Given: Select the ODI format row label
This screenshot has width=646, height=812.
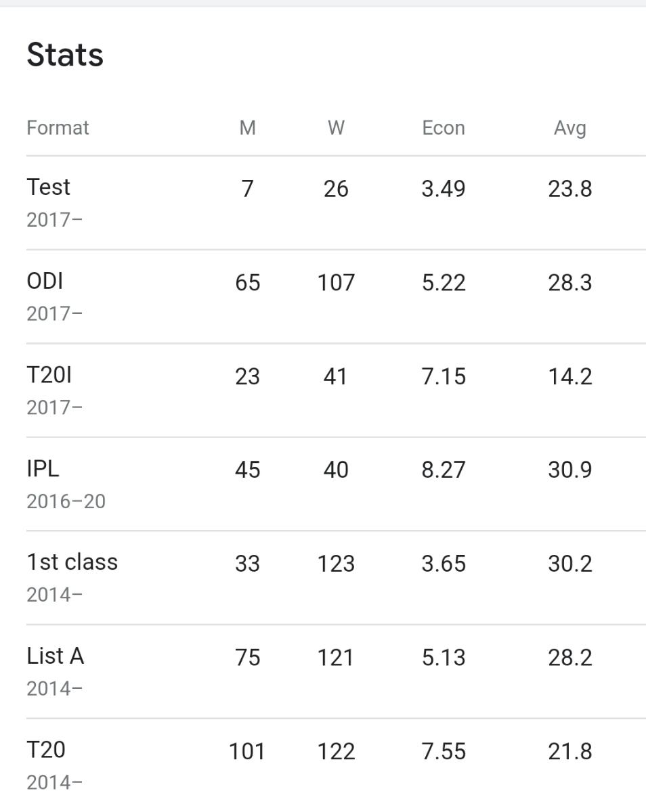Looking at the screenshot, I should 45,281.
